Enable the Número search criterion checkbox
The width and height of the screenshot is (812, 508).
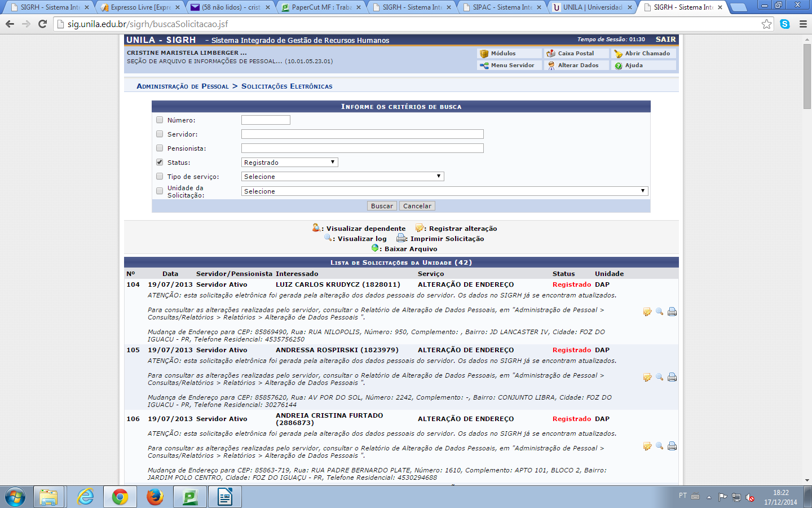[x=160, y=120]
